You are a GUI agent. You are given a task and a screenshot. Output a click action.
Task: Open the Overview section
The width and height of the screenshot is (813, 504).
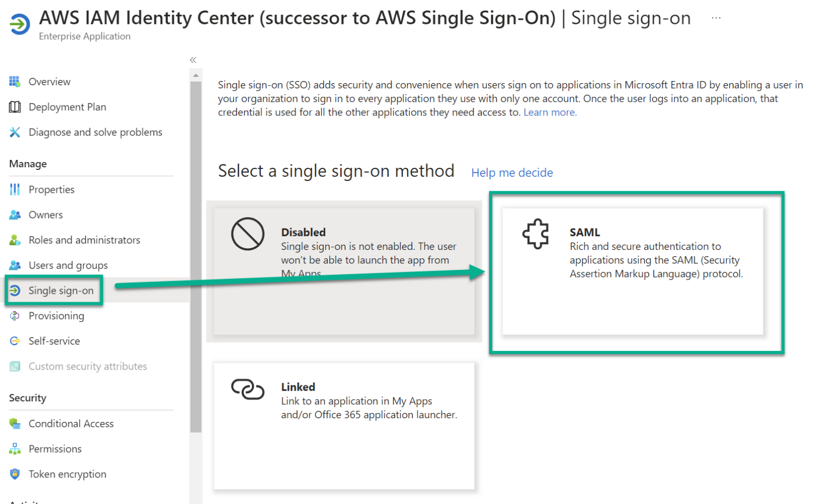coord(49,81)
